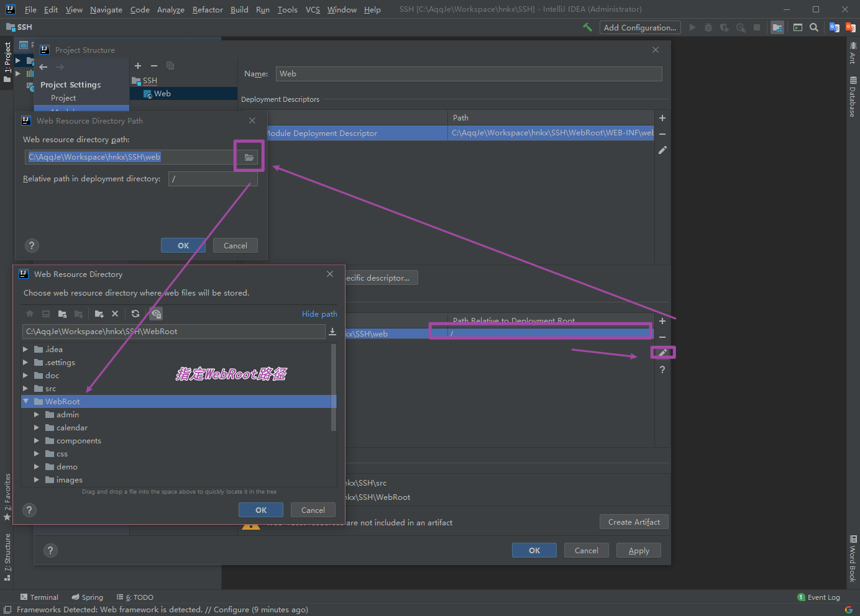Click Add Configuration button
860x616 pixels.
640,27
